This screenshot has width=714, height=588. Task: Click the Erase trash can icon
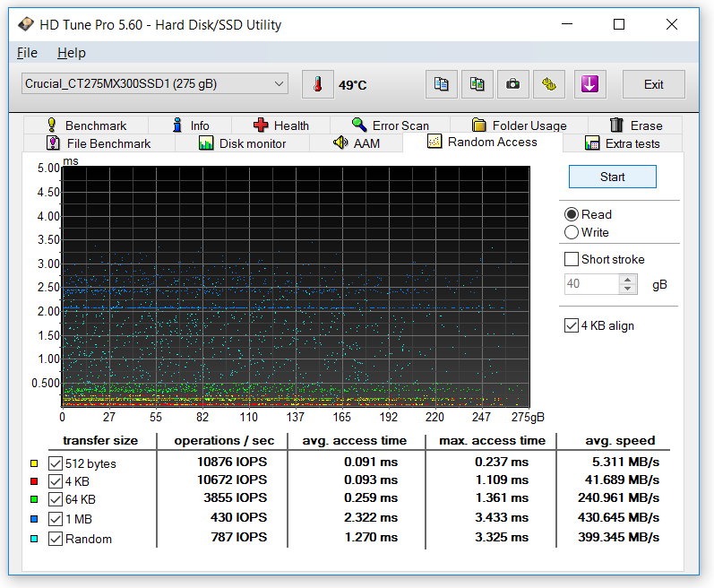tap(616, 125)
